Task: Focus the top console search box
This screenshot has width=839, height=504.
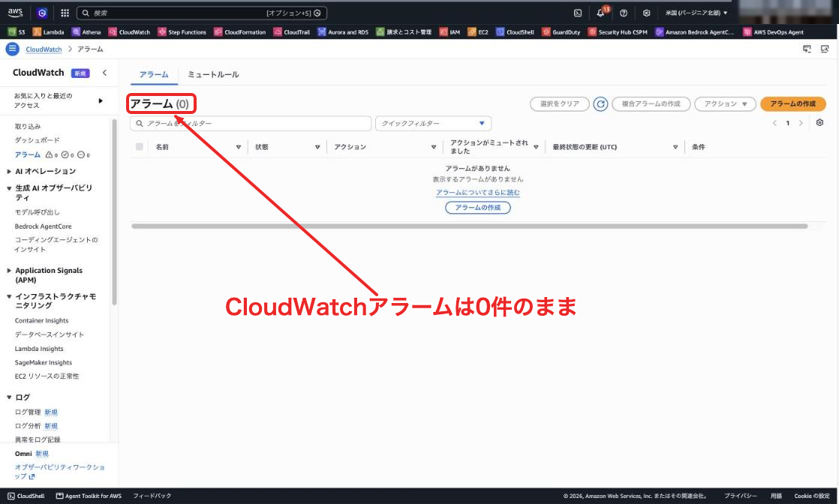Action: [x=202, y=13]
